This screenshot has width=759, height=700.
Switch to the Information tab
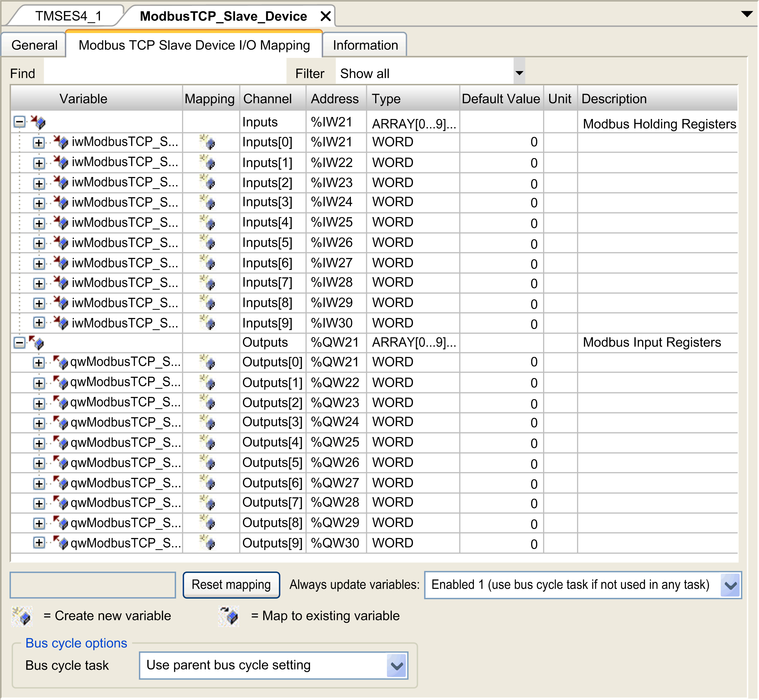tap(365, 45)
